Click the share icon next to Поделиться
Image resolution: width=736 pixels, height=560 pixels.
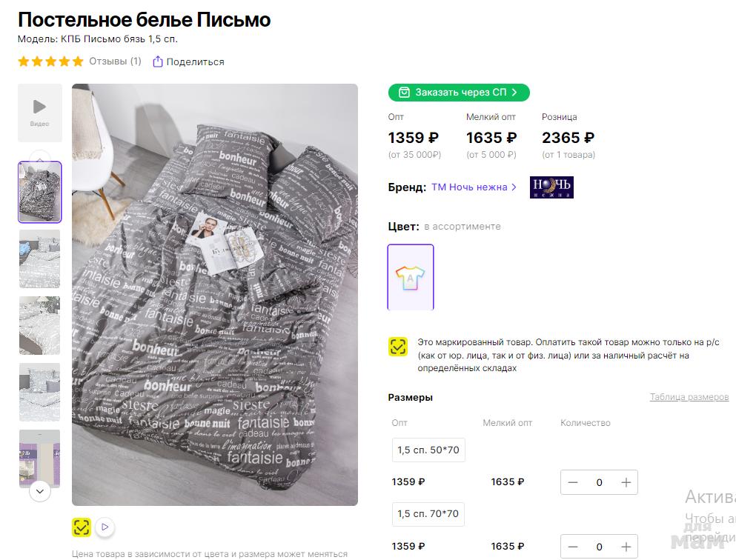pos(158,61)
